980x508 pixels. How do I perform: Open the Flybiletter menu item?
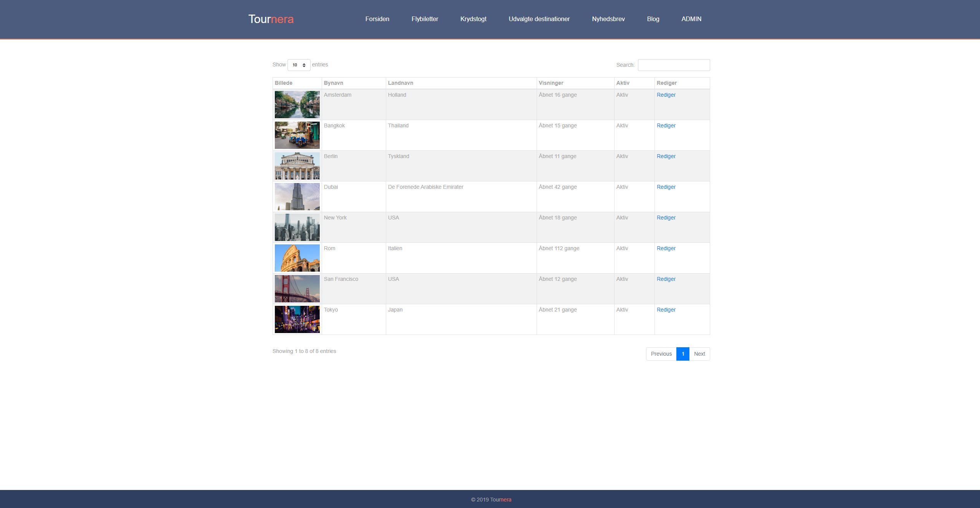coord(425,19)
